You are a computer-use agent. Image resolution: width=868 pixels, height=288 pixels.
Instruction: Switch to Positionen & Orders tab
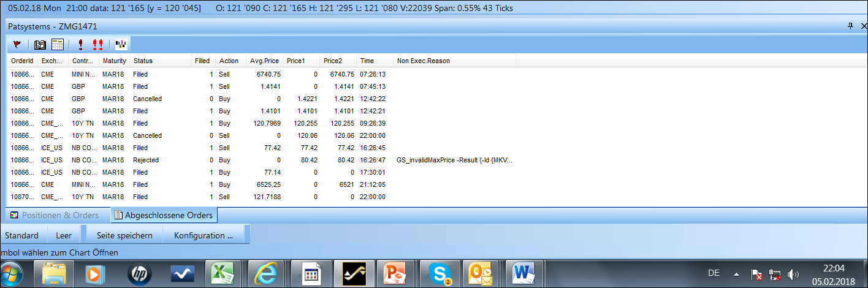pyautogui.click(x=55, y=215)
